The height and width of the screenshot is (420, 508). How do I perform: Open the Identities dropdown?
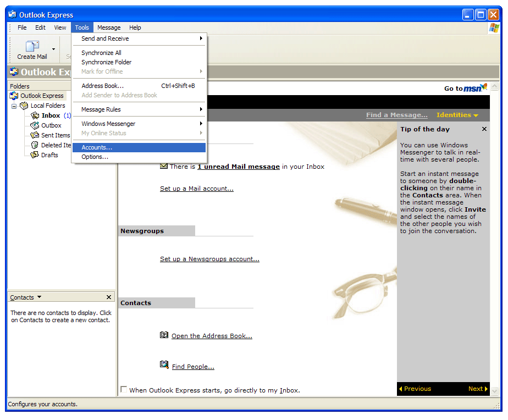457,115
